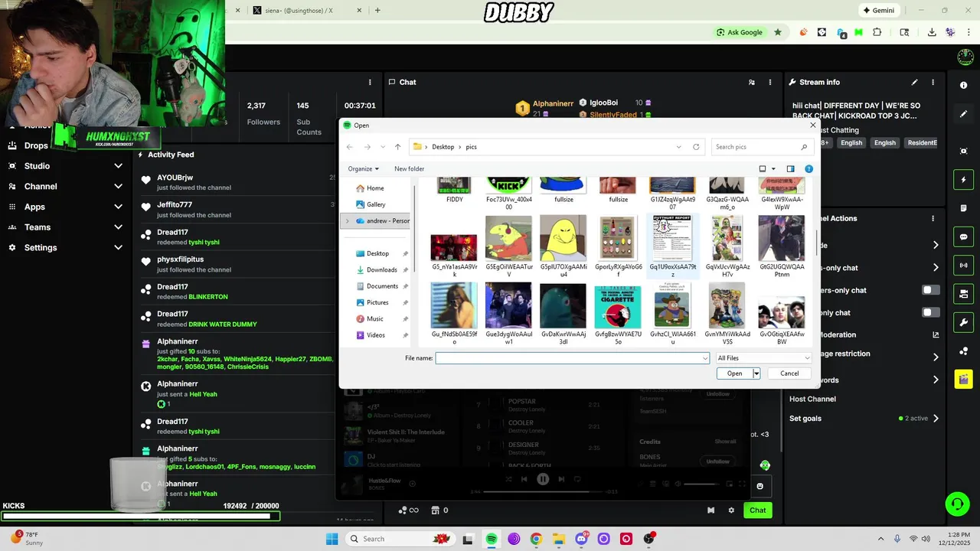980x551 pixels.
Task: Open File Explorer from the taskbar
Action: click(x=559, y=539)
